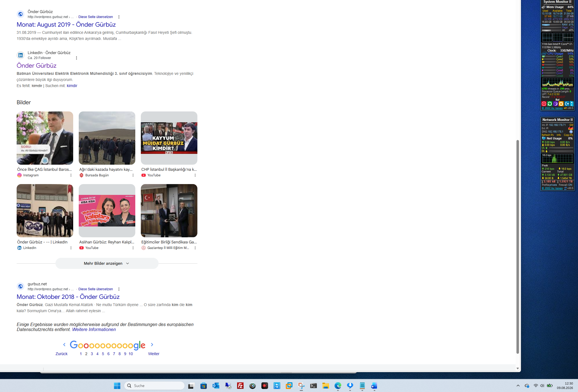Open the Windows Start menu
This screenshot has height=392, width=578.
[x=117, y=386]
